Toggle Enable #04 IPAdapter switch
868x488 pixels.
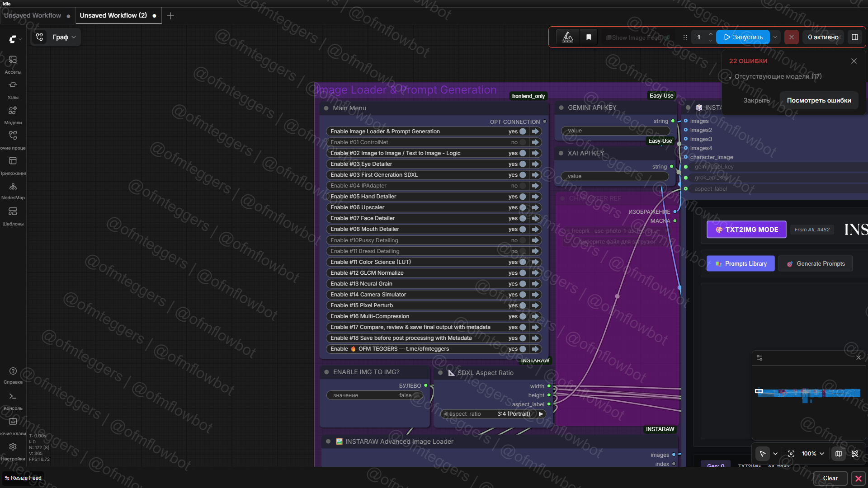click(x=523, y=186)
